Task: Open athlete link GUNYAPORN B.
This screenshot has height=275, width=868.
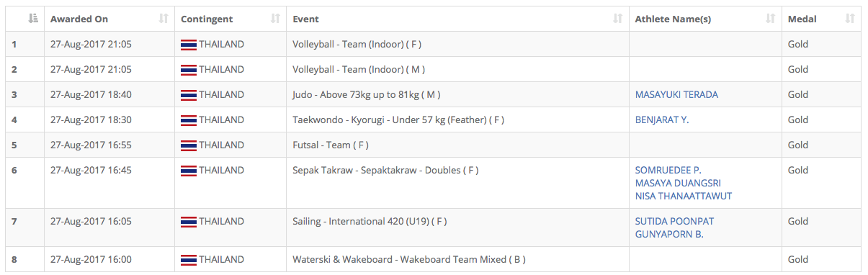Action: [x=669, y=234]
